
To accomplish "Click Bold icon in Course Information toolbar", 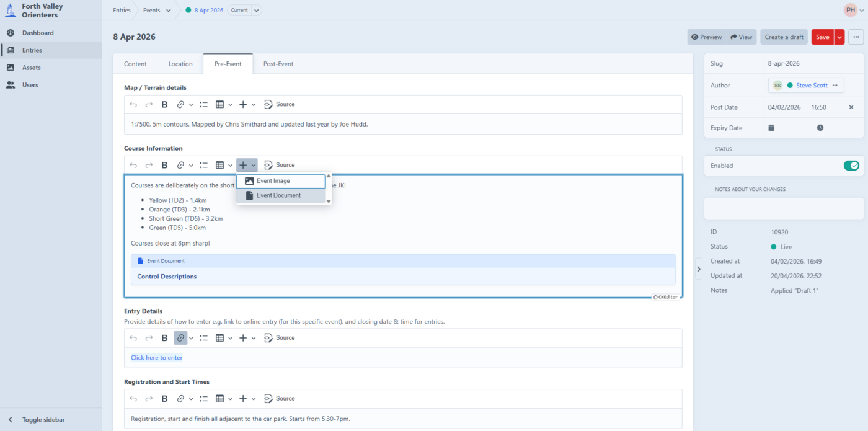I will pyautogui.click(x=164, y=165).
